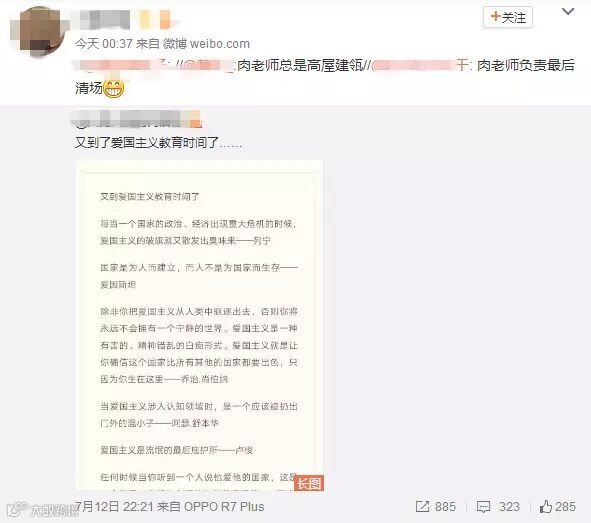
Task: Click the original text 又到了爱国主义教育时间了
Action: pyautogui.click(x=147, y=143)
